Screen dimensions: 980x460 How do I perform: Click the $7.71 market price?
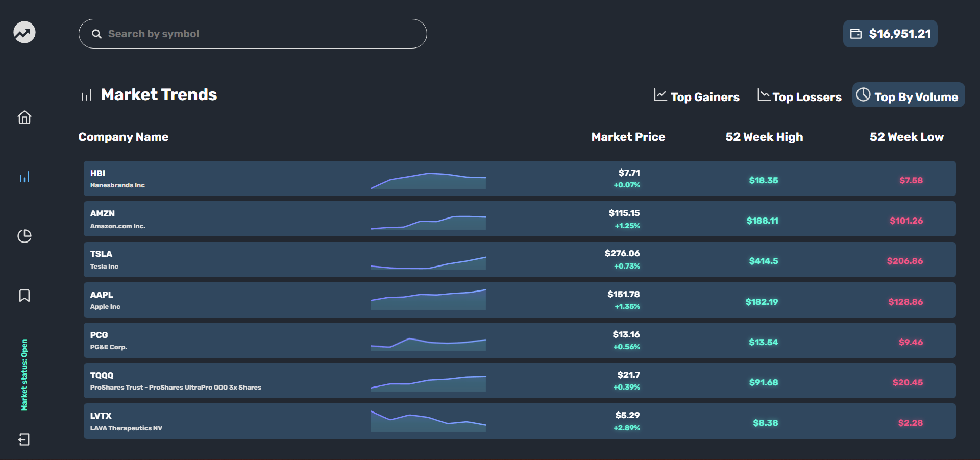coord(629,173)
